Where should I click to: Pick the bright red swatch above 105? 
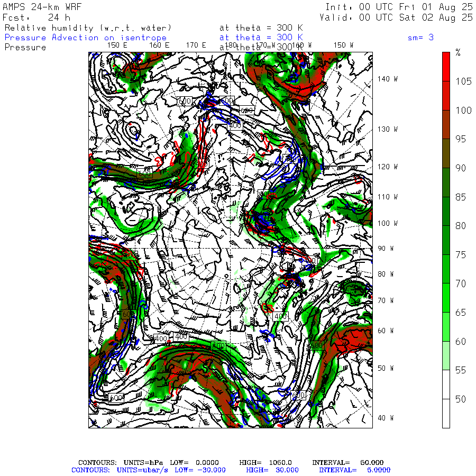[446, 67]
